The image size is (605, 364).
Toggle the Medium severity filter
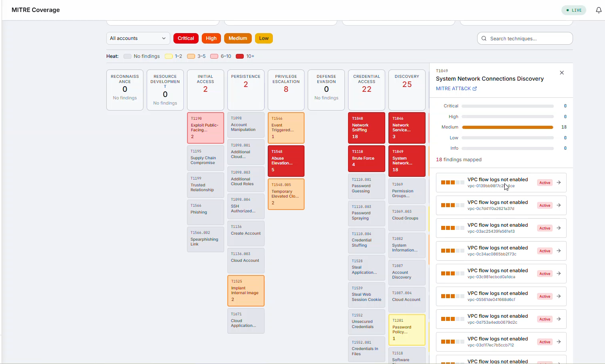pyautogui.click(x=238, y=38)
